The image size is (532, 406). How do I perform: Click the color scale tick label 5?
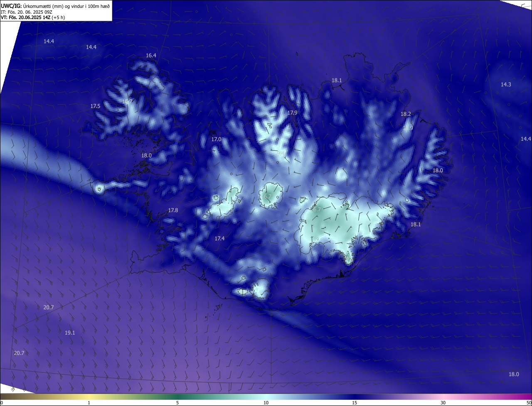(x=177, y=403)
